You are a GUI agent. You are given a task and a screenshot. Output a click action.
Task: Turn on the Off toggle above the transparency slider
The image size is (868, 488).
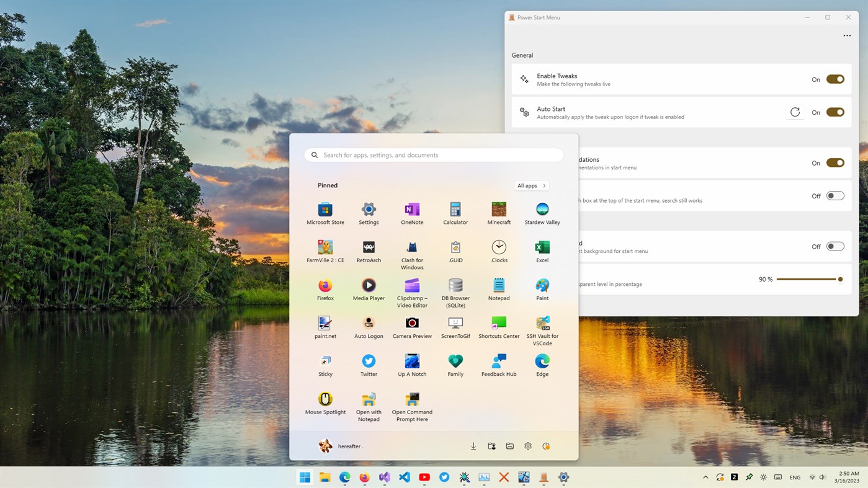pyautogui.click(x=835, y=246)
